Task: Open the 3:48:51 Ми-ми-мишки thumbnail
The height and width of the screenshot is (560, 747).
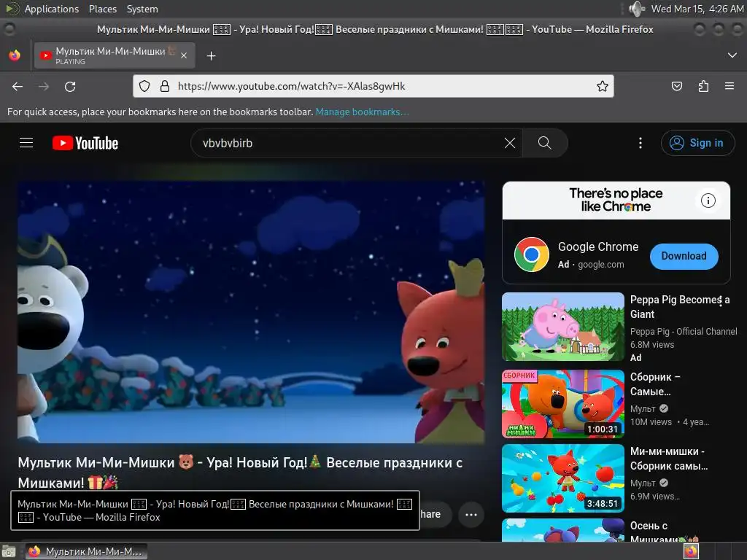Action: click(562, 478)
